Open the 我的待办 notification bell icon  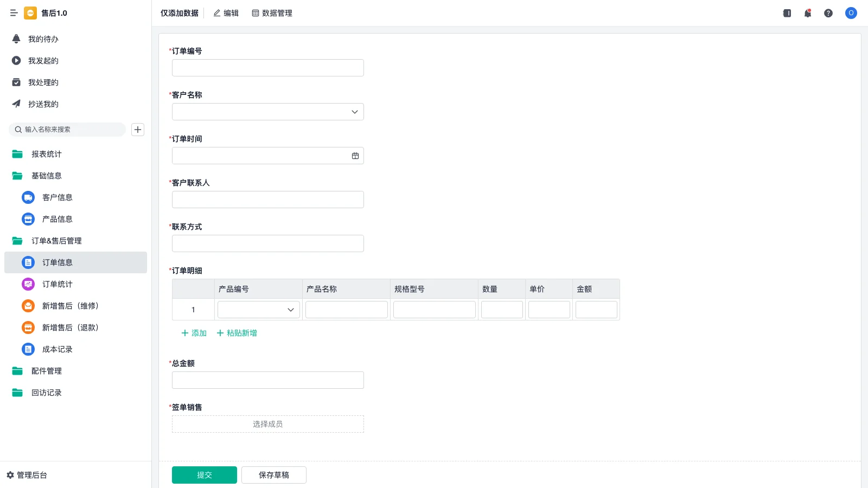(16, 38)
